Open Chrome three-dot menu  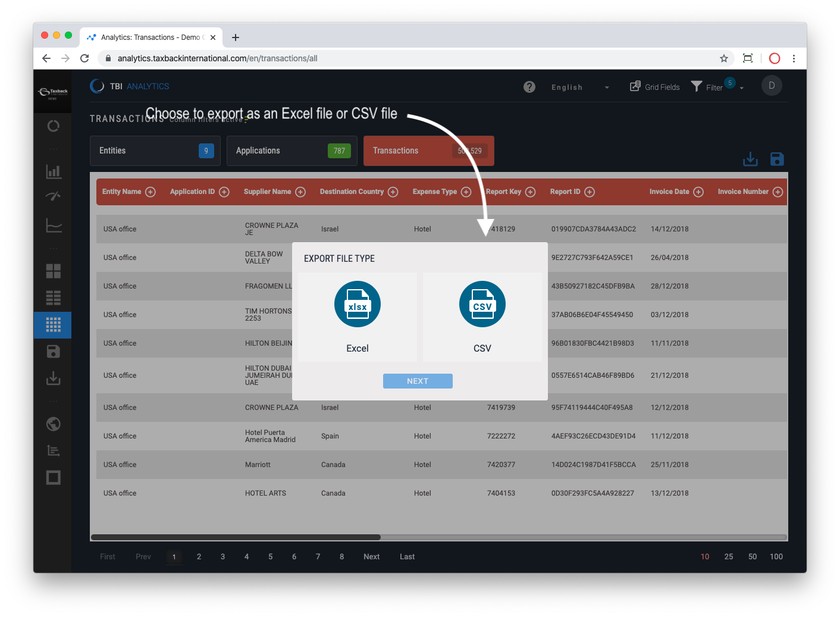(x=794, y=58)
